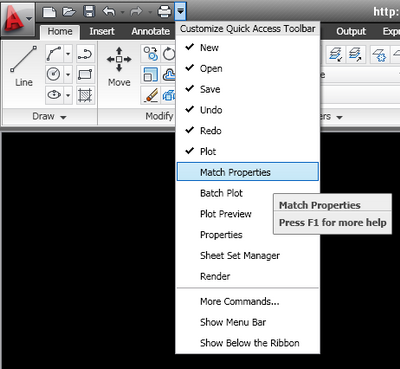
Task: Click the Plot printer icon in Quick Access toolbar
Action: [x=164, y=12]
